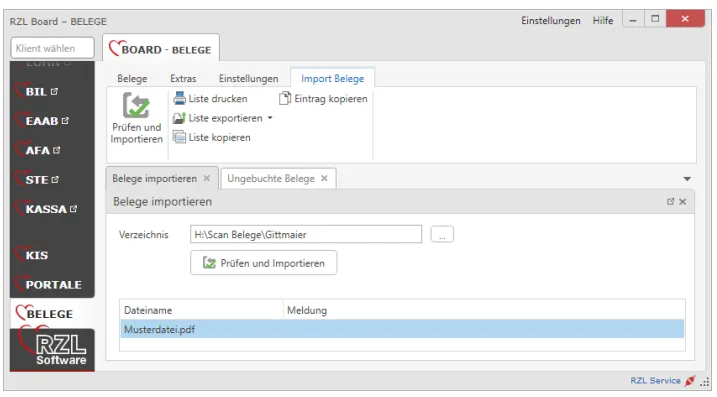The height and width of the screenshot is (397, 717).
Task: Minimize the RZL Board window
Action: pos(633,20)
